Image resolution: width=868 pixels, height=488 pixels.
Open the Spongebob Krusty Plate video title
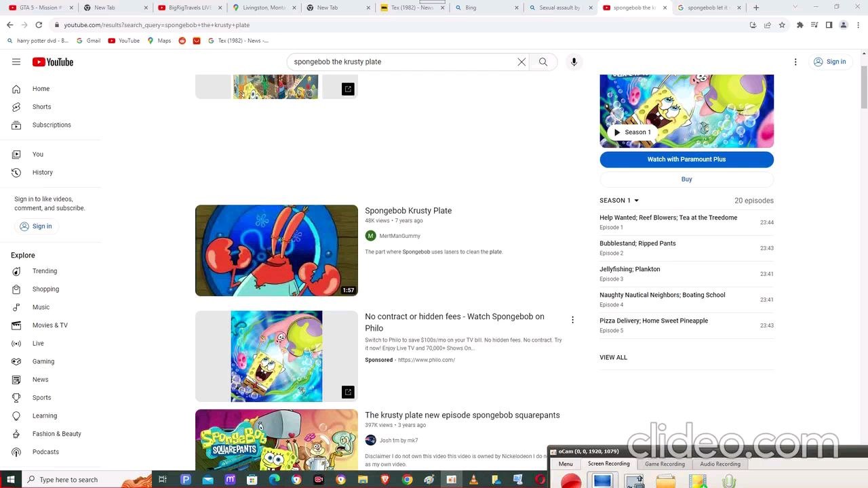408,211
